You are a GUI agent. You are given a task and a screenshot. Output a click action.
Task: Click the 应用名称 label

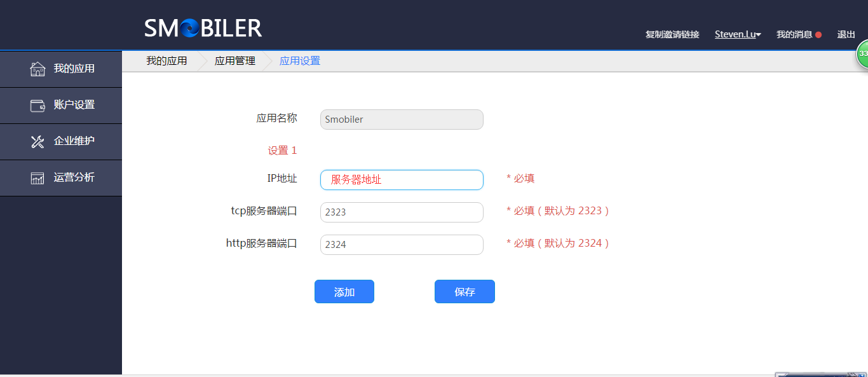(276, 118)
